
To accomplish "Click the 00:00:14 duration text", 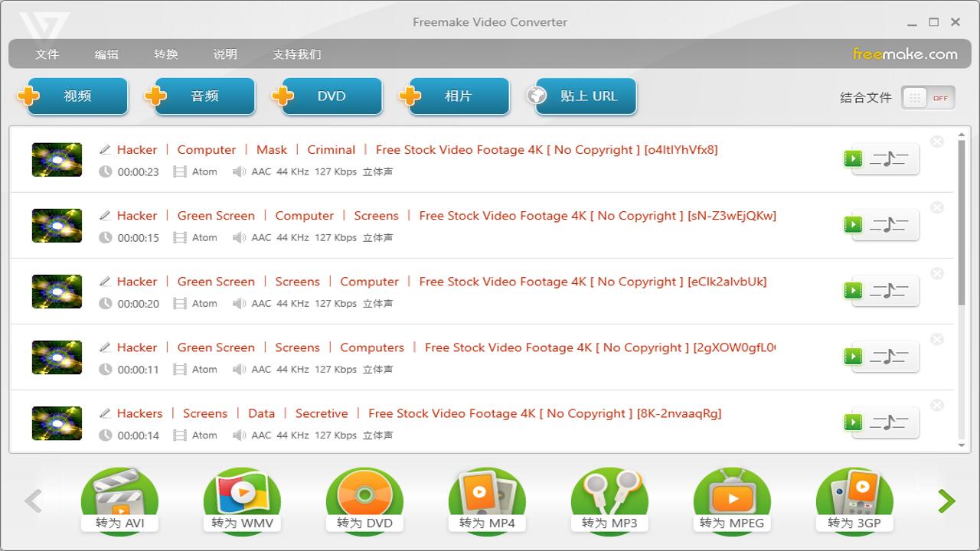I will (x=139, y=435).
